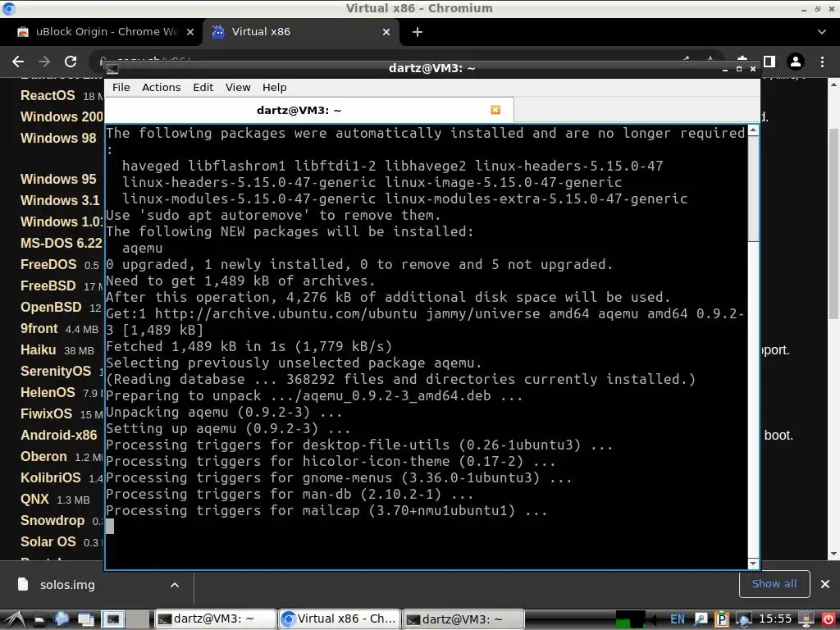Image resolution: width=840 pixels, height=630 pixels.
Task: Switch to Virtual x86 Chromium taskbar button
Action: tap(339, 619)
